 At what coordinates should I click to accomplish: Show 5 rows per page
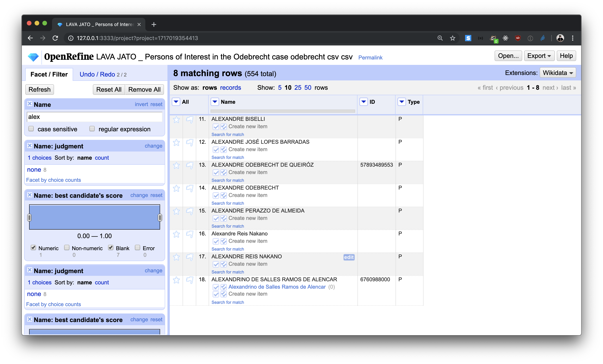280,88
